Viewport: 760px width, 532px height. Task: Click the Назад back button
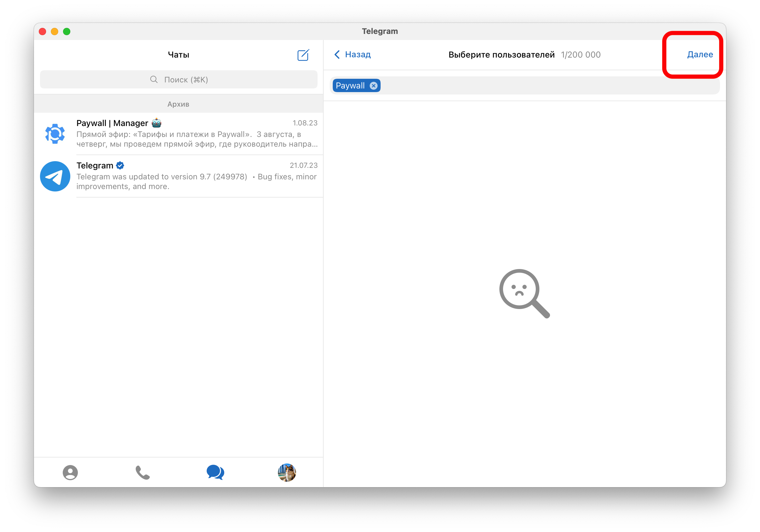[x=358, y=55]
